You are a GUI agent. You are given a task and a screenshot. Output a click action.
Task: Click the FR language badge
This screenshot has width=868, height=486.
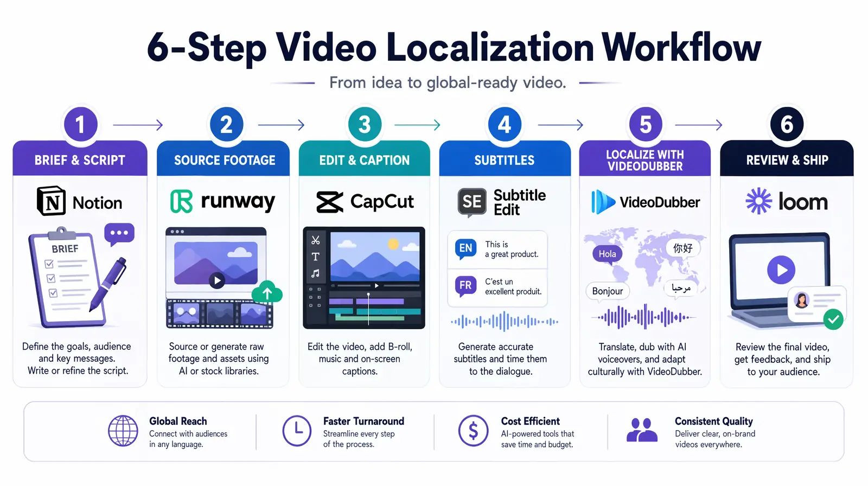(x=465, y=286)
